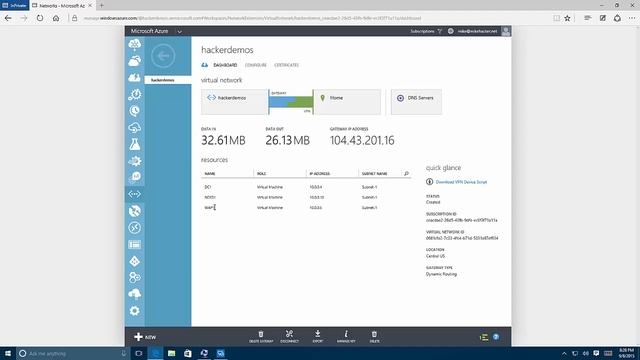Open the account email menu in Azure header
Viewport: 640px width, 360px height.
pyautogui.click(x=477, y=31)
